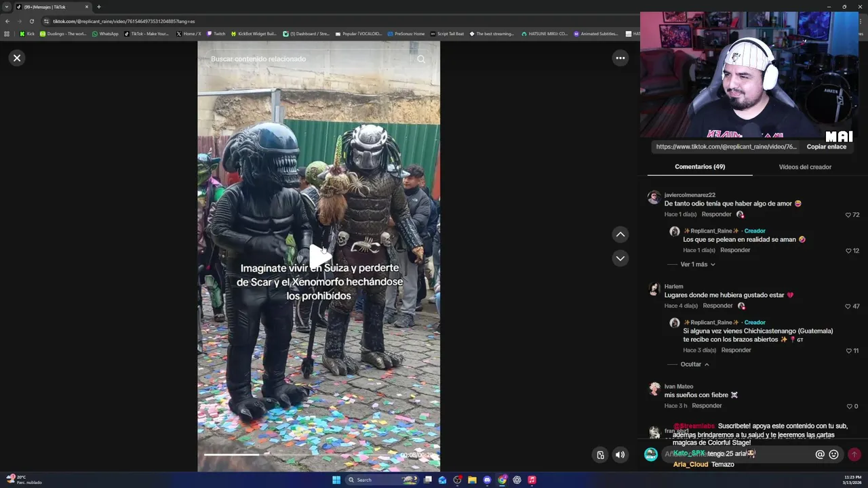The width and height of the screenshot is (868, 488).
Task: Click Copiar enlace button
Action: click(x=826, y=146)
